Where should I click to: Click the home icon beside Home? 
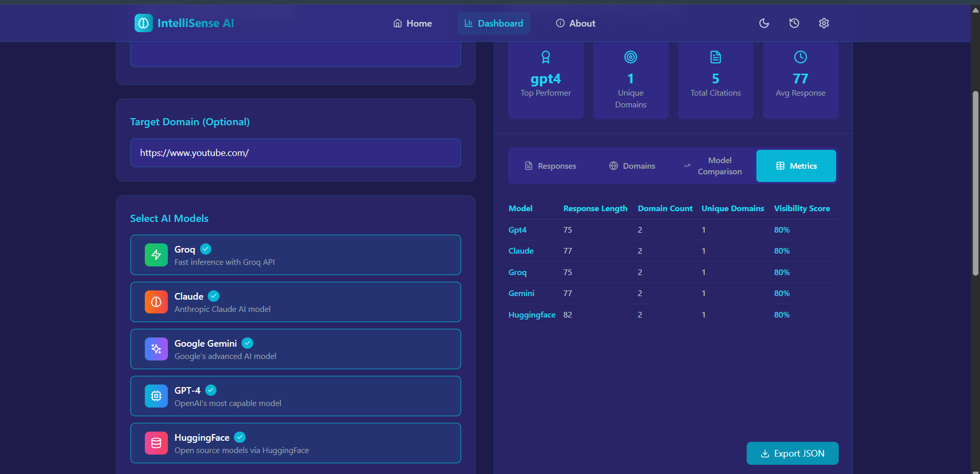click(397, 24)
